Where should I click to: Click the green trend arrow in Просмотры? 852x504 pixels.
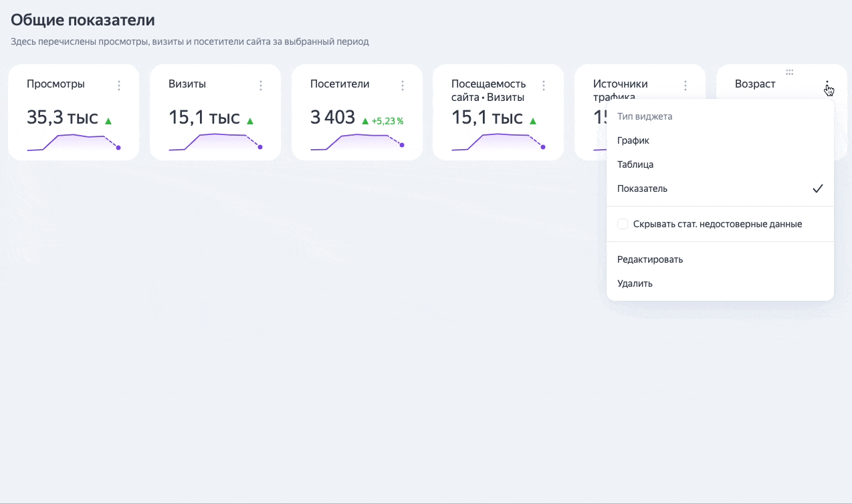point(108,121)
